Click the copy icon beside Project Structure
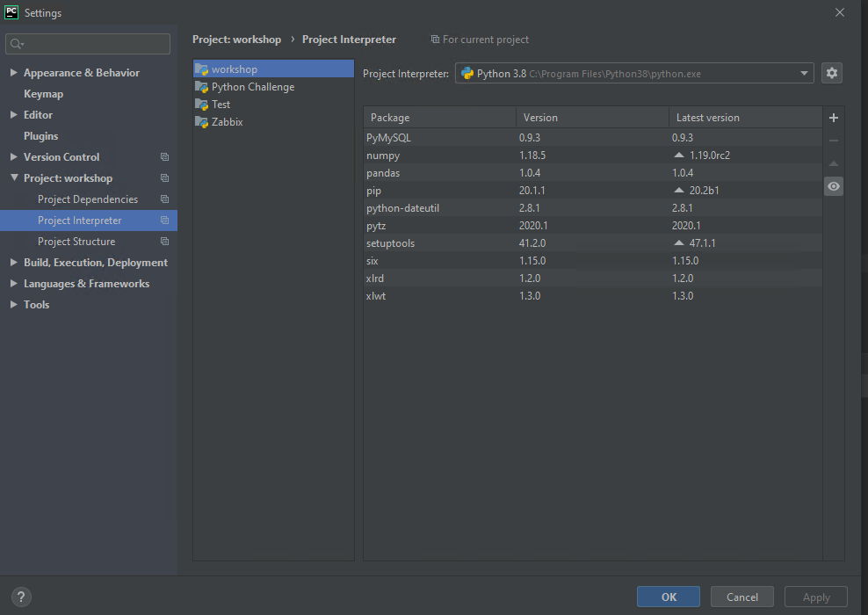Image resolution: width=868 pixels, height=615 pixels. coord(164,242)
